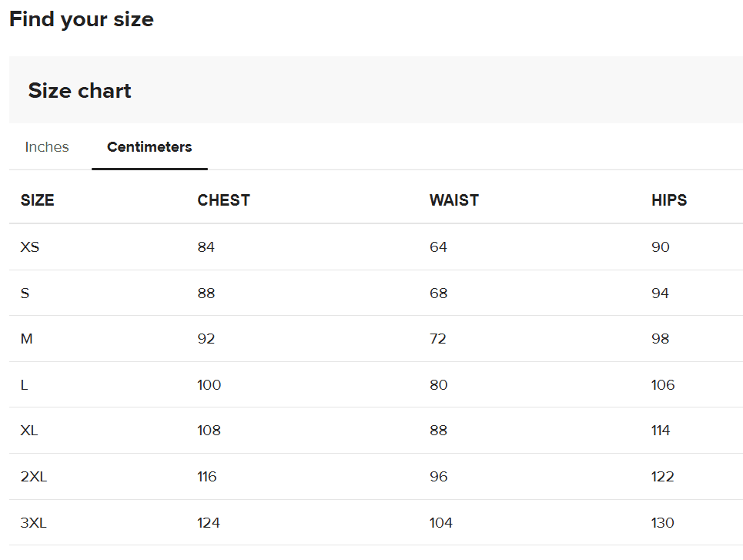Click the Find your size title

pos(82,19)
